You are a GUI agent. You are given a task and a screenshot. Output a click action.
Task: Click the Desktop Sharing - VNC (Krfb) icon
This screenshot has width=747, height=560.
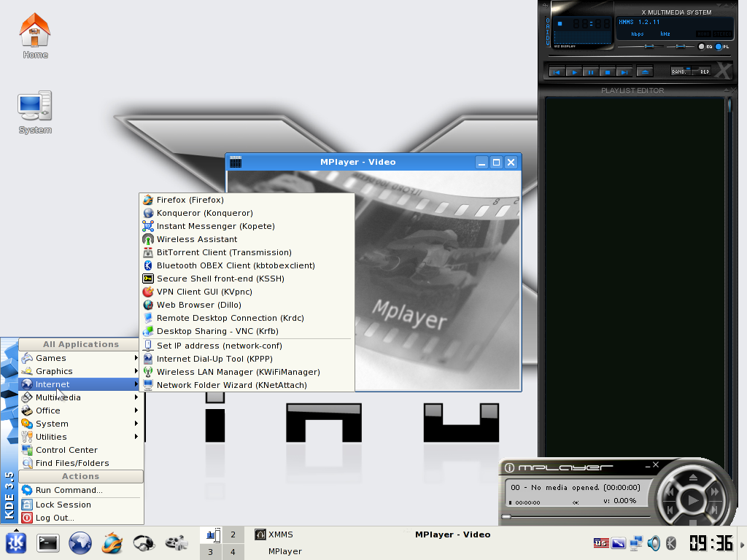pyautogui.click(x=148, y=331)
